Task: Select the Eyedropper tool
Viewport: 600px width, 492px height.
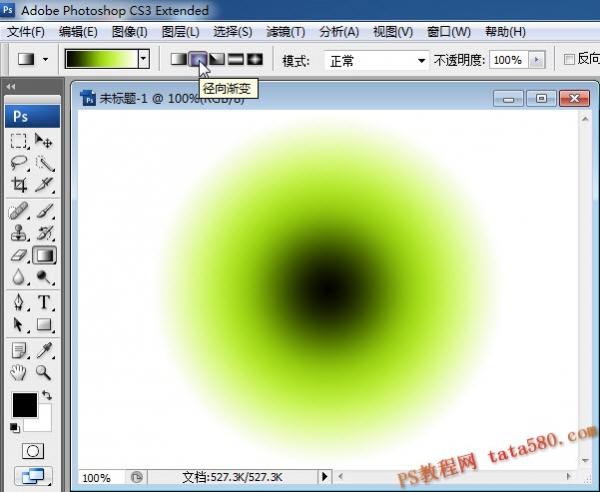Action: tap(44, 350)
